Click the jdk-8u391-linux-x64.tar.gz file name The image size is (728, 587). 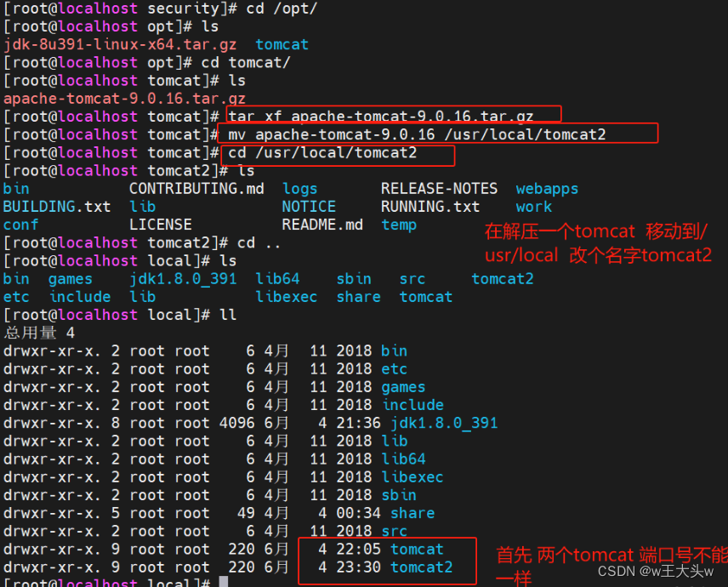(120, 44)
